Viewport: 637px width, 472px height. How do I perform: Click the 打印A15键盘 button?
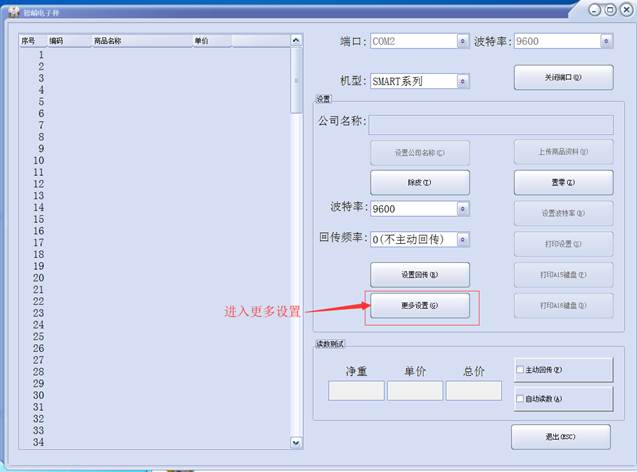pyautogui.click(x=563, y=275)
